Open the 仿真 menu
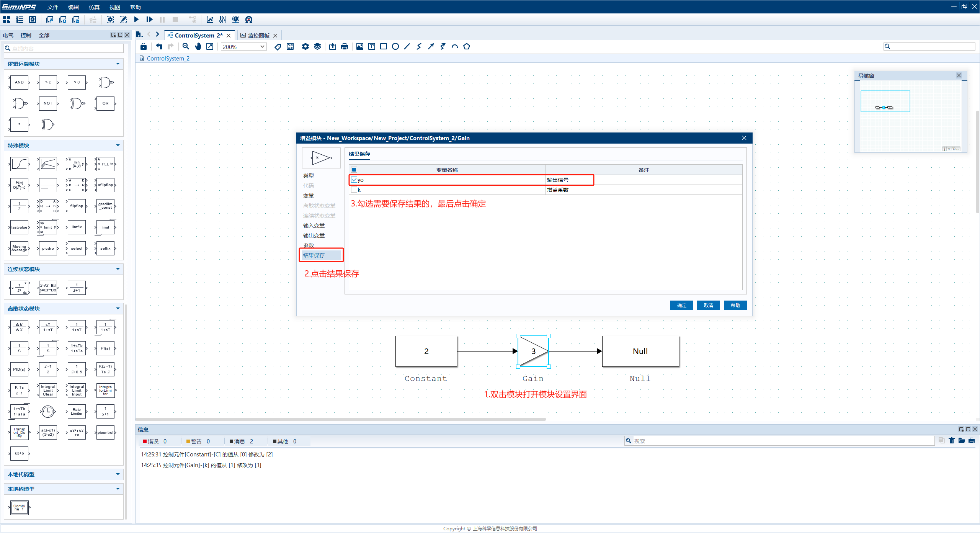980x533 pixels. click(x=94, y=7)
